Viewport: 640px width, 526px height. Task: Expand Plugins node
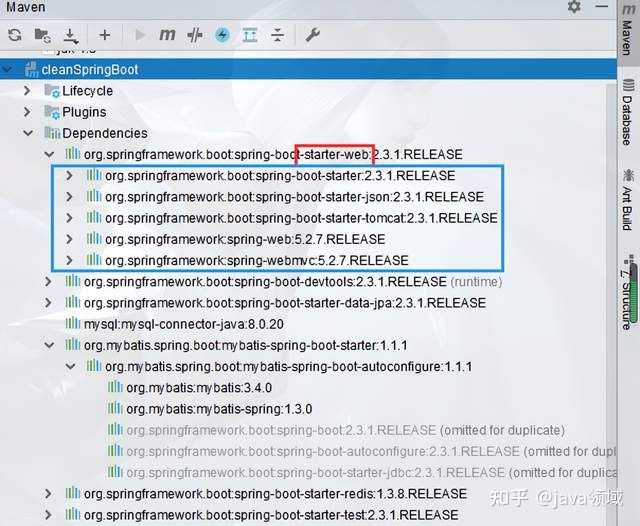pos(27,112)
